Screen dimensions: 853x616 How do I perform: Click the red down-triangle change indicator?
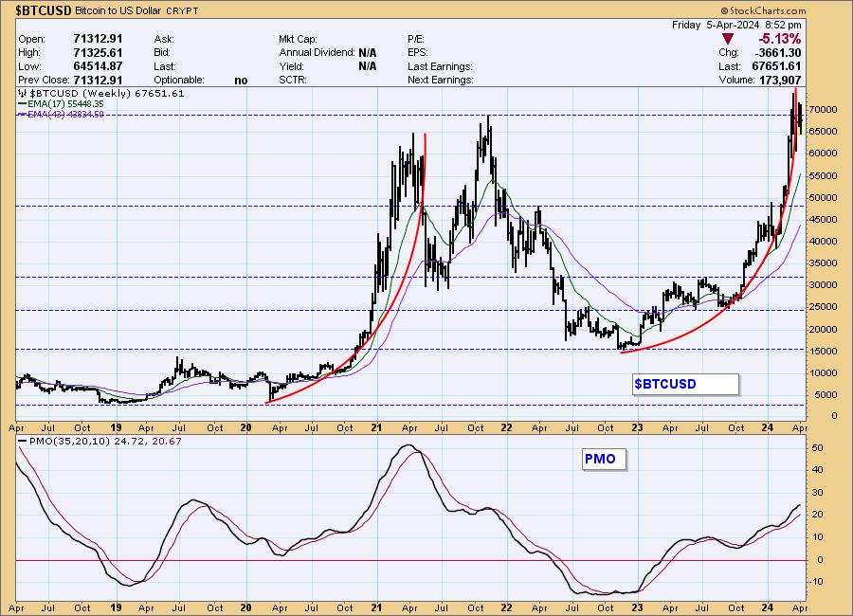(x=728, y=39)
